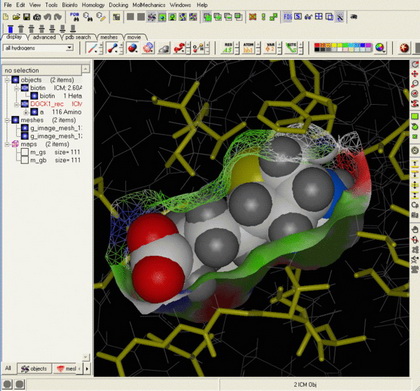Collapse the maps tree group
Image resolution: width=420 pixels, height=391 pixels.
pos(7,144)
